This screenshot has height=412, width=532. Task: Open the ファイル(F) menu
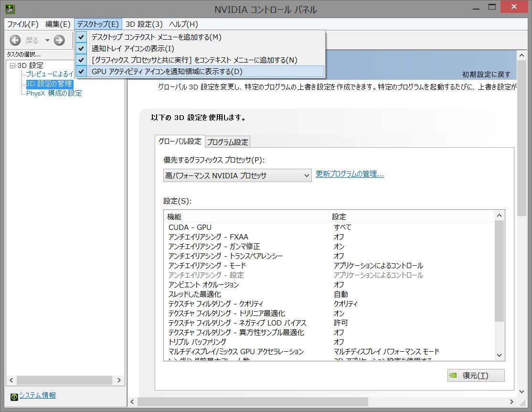[23, 24]
